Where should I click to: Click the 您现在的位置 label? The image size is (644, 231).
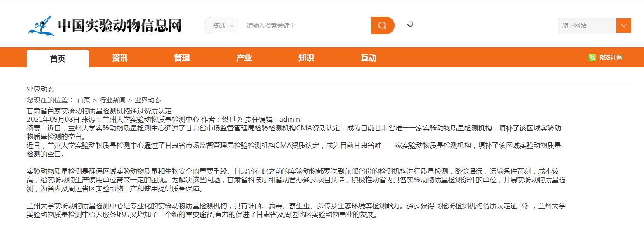50,100
